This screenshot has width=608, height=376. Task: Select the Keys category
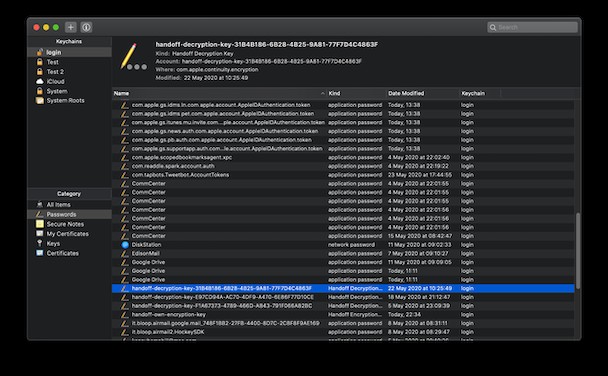click(70, 243)
